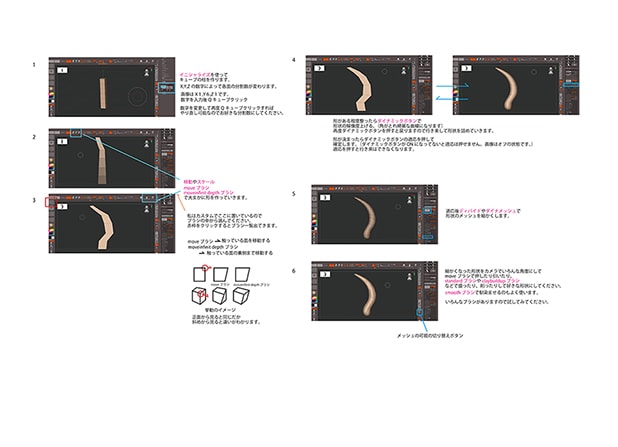Image resolution: width=618 pixels, height=447 pixels.
Task: Select the custom brush icons boxed in screenshot 3
Action: 149,198
